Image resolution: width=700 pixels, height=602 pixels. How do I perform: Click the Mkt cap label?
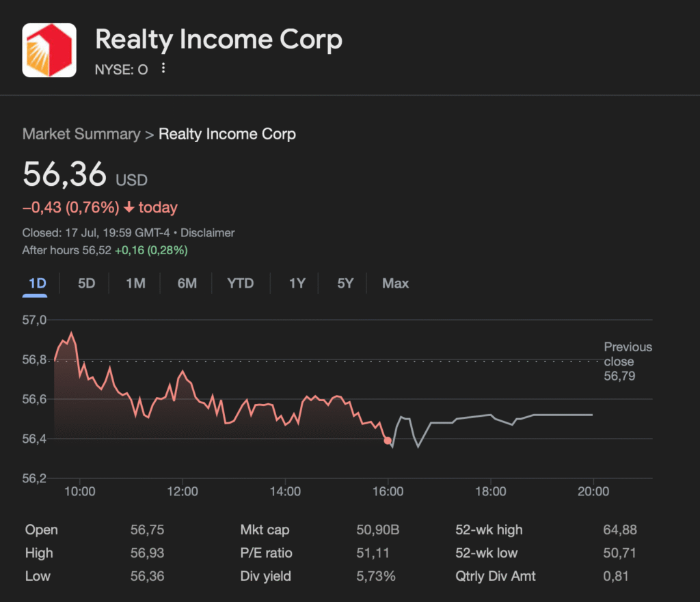click(x=265, y=530)
